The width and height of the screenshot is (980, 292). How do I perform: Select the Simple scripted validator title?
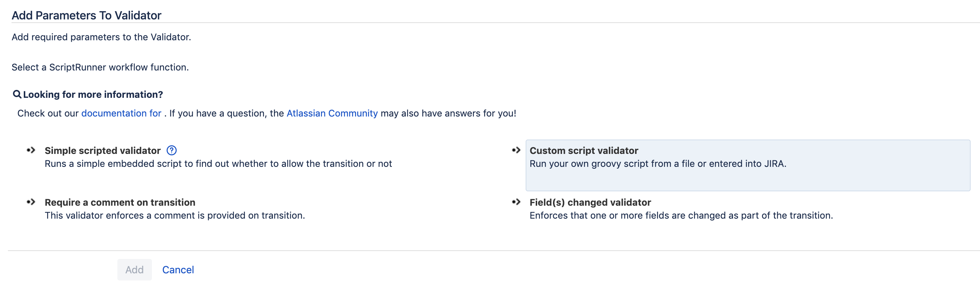(102, 151)
